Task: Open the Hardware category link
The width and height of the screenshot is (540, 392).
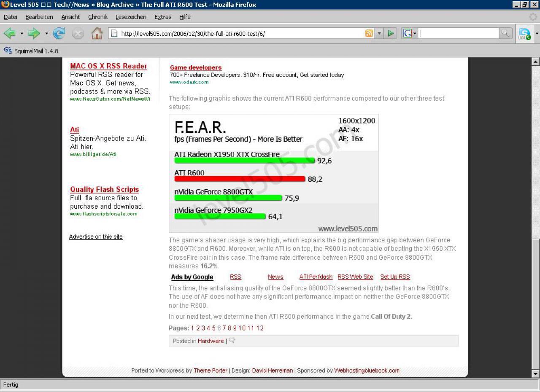Action: tap(211, 341)
